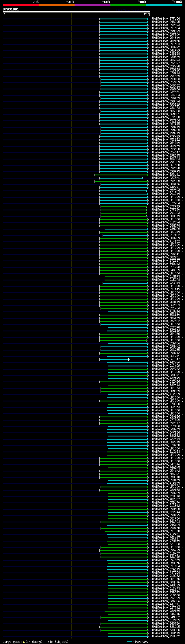Select the label UniRef100_Q7FAT9
Screen dimensions: 185x644
[166, 206]
